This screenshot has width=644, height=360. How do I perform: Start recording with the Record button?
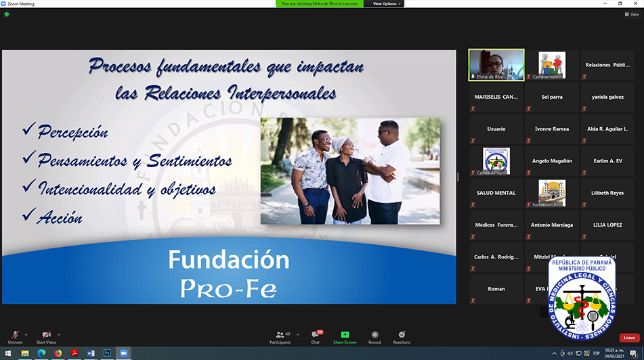pyautogui.click(x=374, y=338)
